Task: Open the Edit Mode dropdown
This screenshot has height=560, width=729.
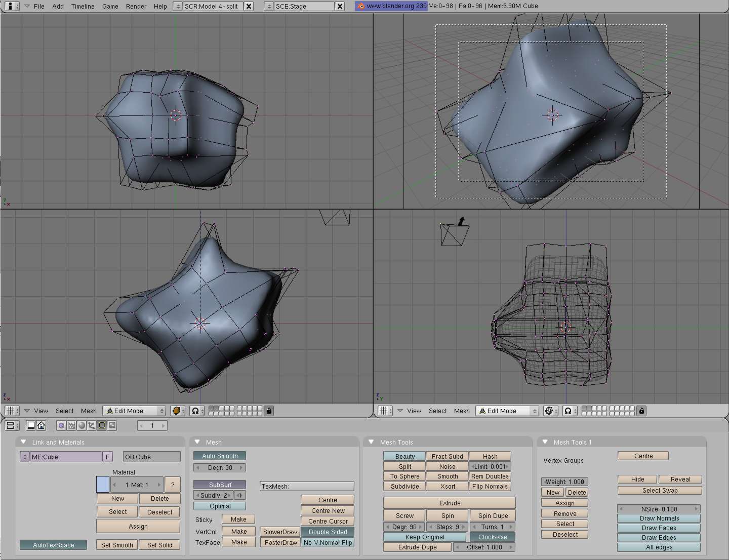Action: pyautogui.click(x=134, y=411)
